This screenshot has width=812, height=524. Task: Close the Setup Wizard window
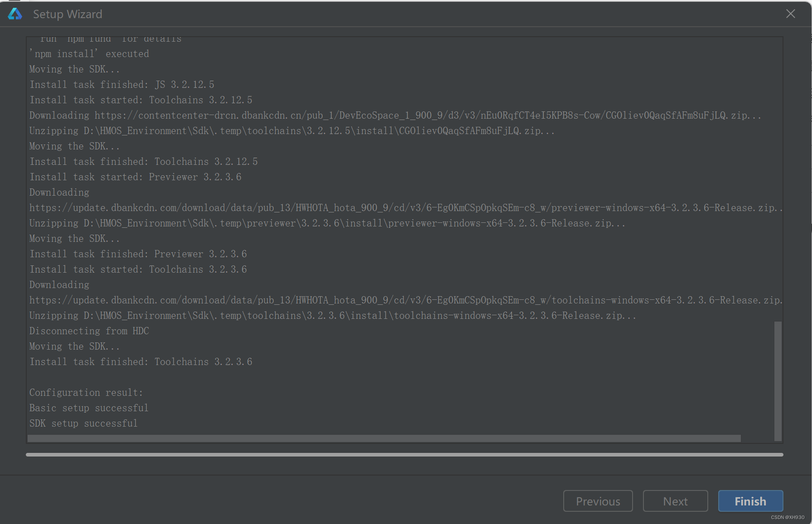pyautogui.click(x=790, y=14)
